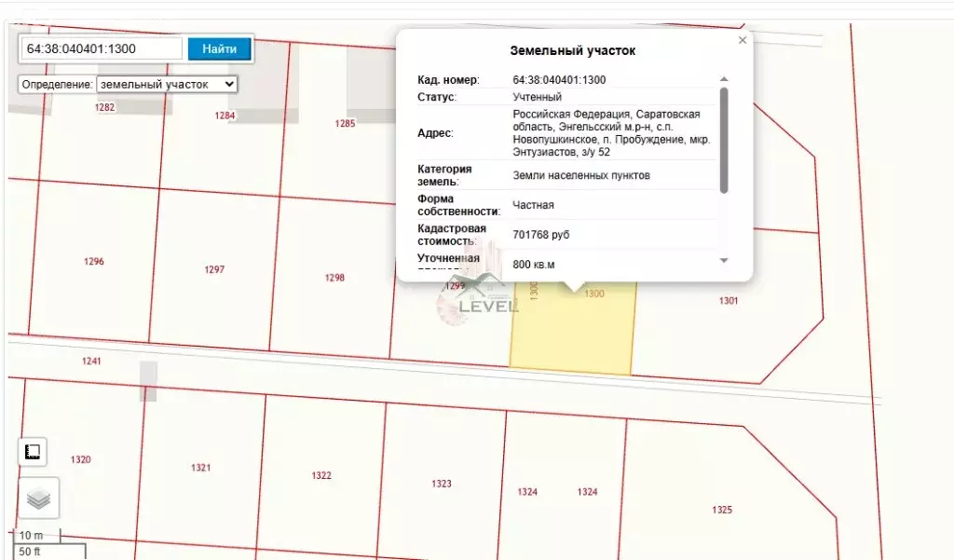Click the popup scrollbar down arrow
954x560 pixels.
pos(724,261)
